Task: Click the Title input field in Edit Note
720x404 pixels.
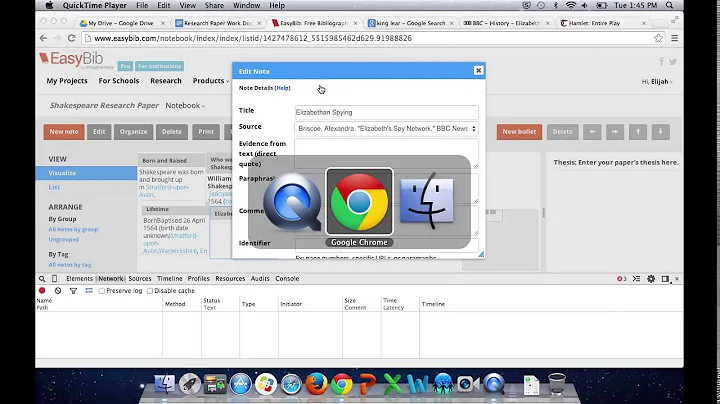Action: [x=386, y=112]
